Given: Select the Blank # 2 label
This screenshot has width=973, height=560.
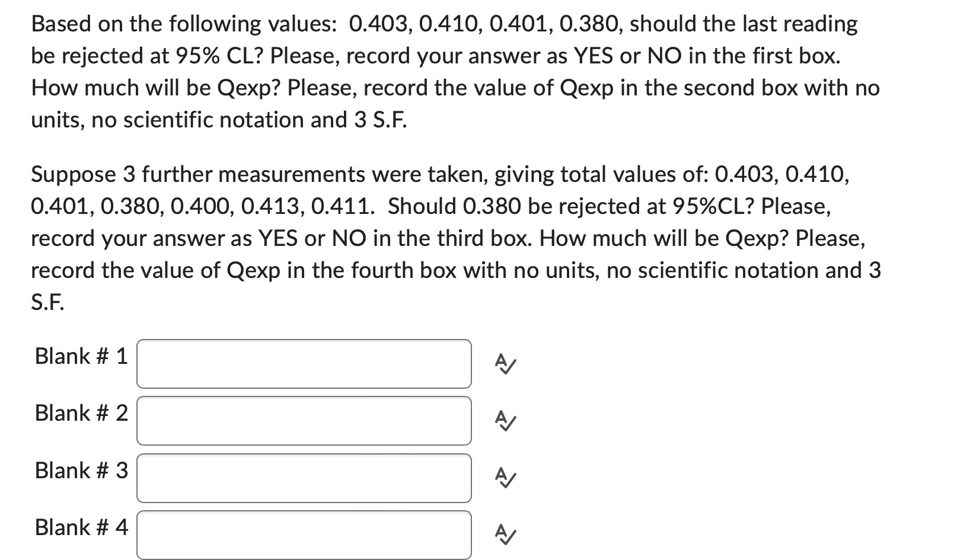Looking at the screenshot, I should coord(81,413).
